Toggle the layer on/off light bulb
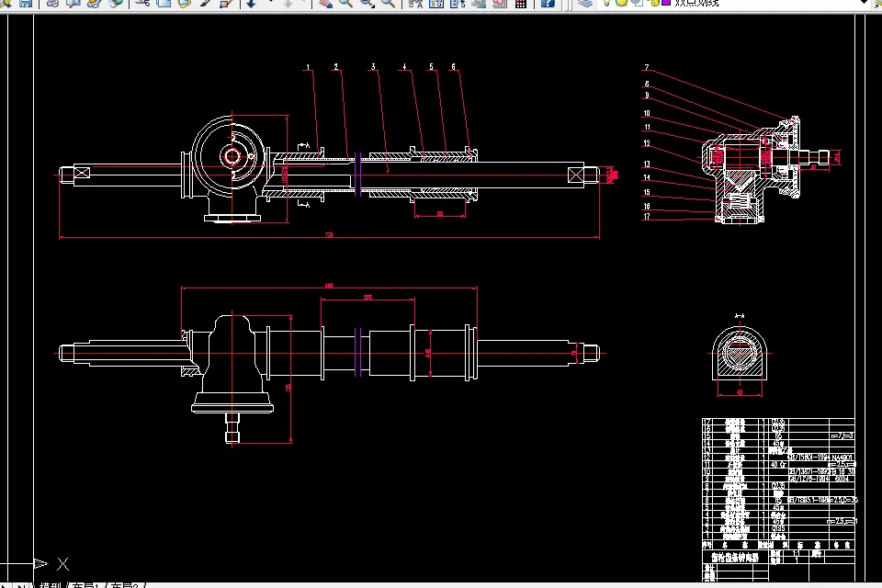The height and width of the screenshot is (588, 882). pyautogui.click(x=607, y=2)
